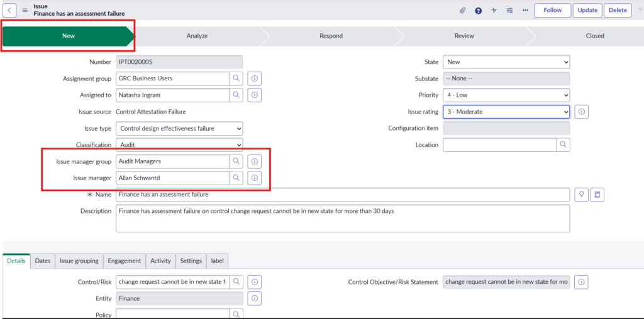Click the activity stream icon in header
The height and width of the screenshot is (319, 644).
point(494,10)
